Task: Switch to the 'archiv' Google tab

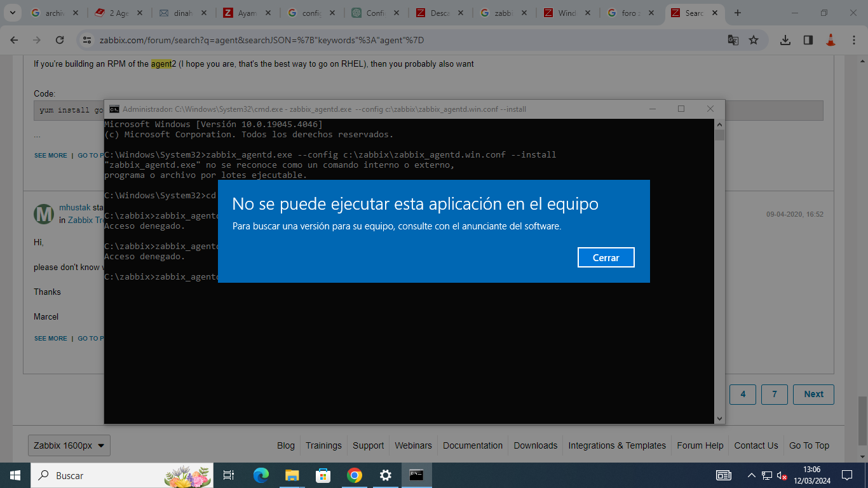Action: (x=55, y=13)
